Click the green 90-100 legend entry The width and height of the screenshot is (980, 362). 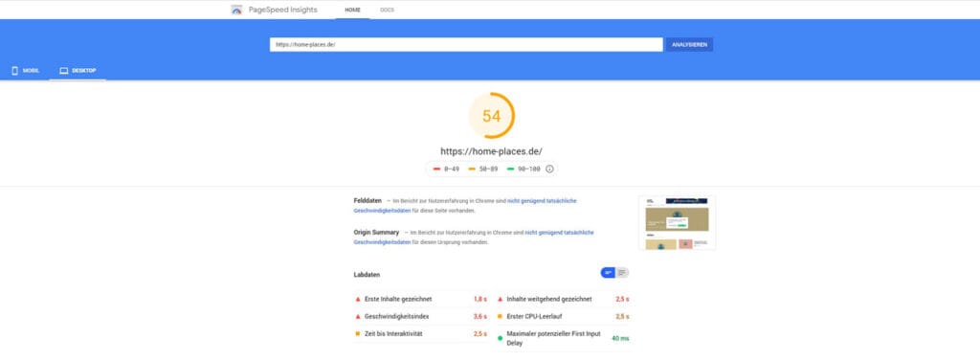523,169
